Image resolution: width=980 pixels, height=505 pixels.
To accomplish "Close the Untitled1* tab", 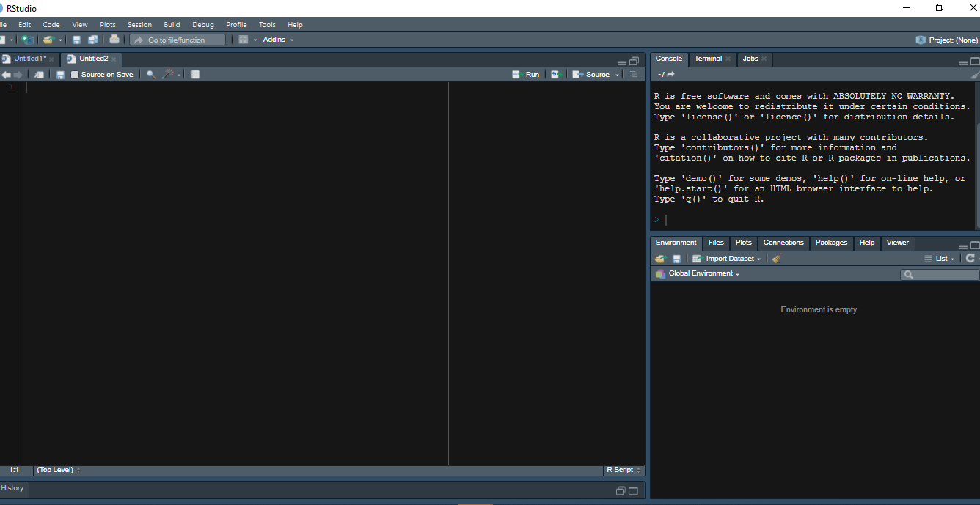I will 51,59.
